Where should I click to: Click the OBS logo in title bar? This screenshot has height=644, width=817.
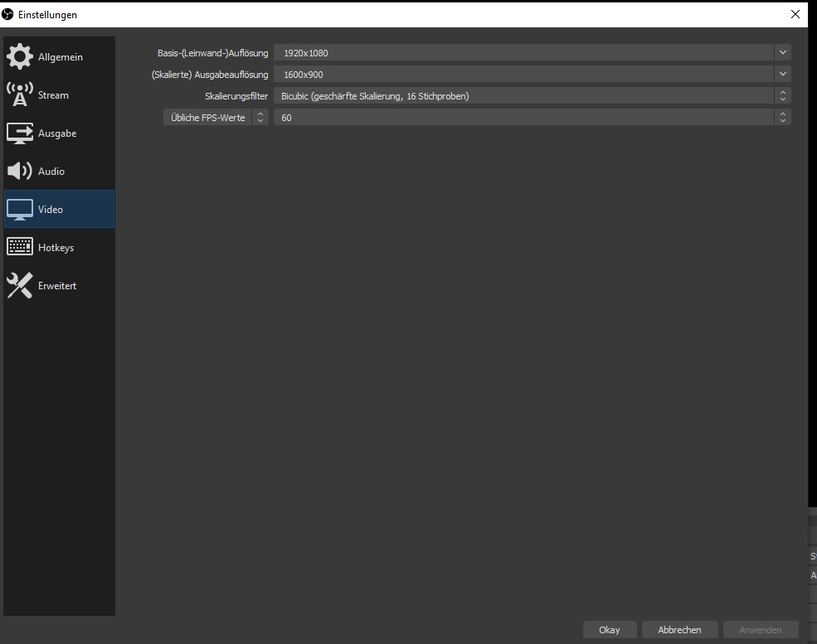point(8,15)
